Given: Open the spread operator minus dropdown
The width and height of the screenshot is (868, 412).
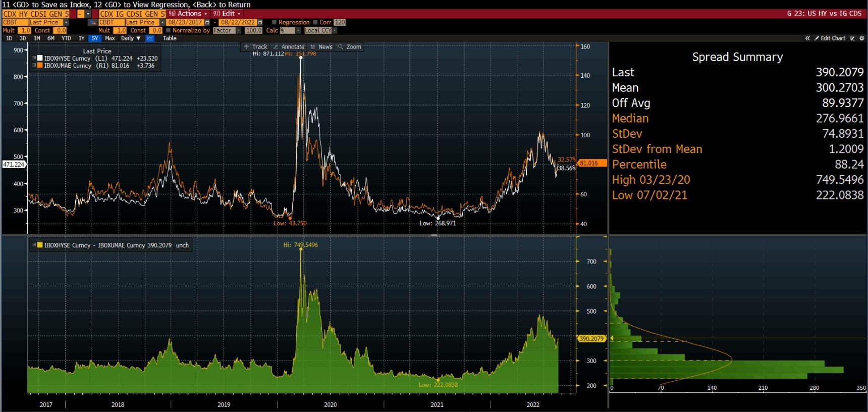Looking at the screenshot, I should (x=88, y=14).
